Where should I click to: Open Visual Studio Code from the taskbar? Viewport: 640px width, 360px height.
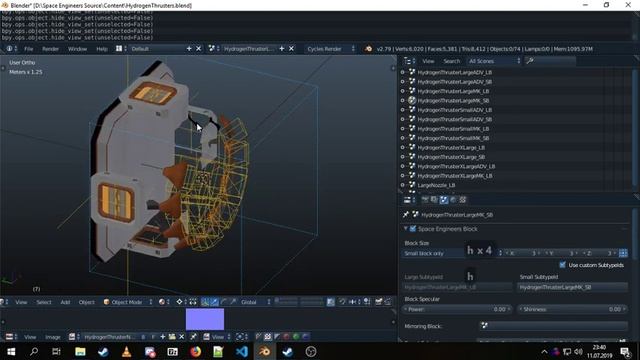(242, 351)
